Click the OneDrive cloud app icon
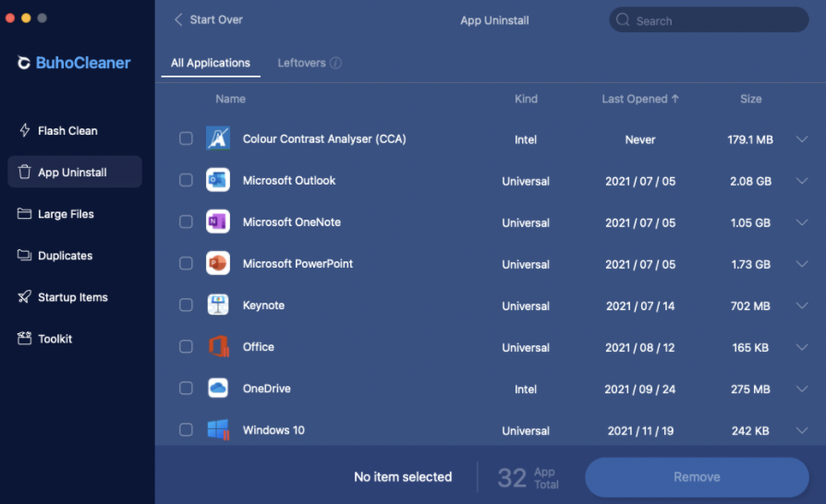Viewport: 826px width, 504px height. [217, 388]
